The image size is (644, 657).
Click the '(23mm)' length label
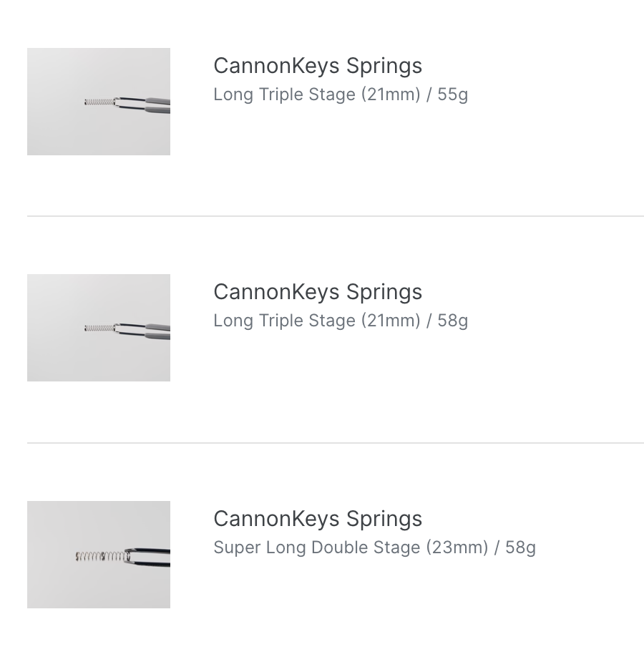(457, 547)
